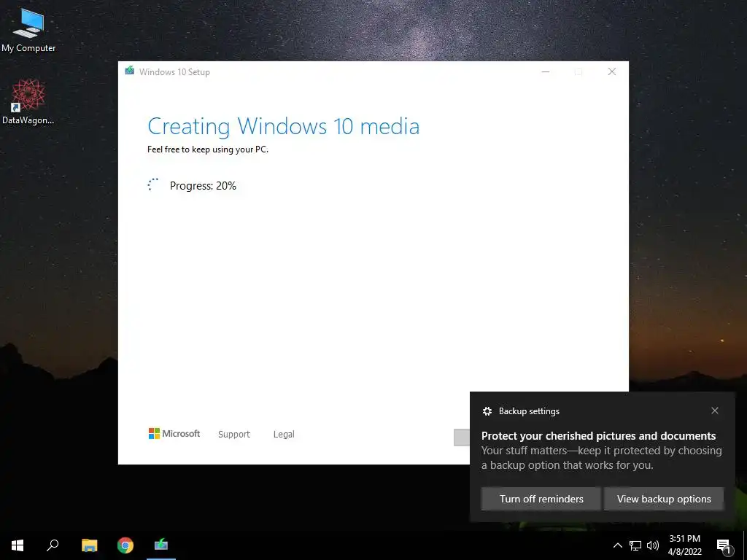Open the DataWagon desktop shortcut
Screen dimensions: 747x560
pos(28,101)
